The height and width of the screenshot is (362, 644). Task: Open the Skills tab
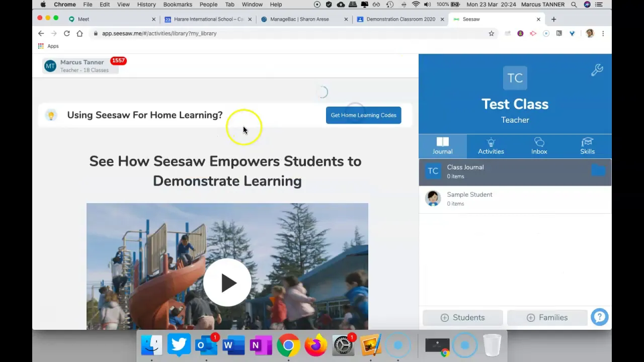[x=587, y=146]
